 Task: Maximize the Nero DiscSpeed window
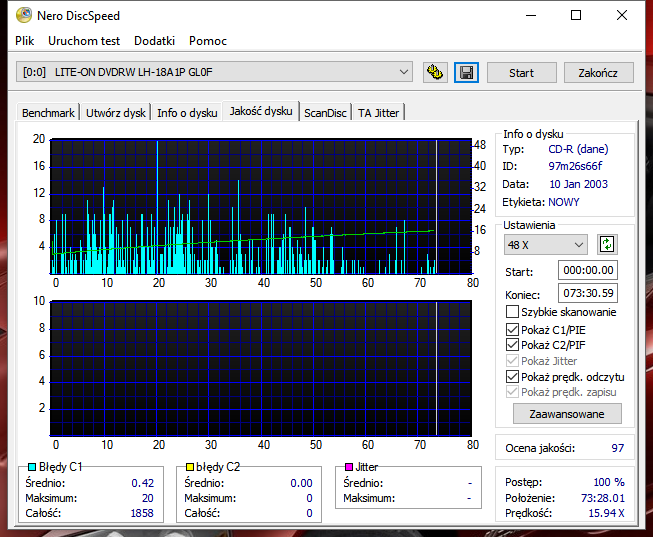point(576,15)
